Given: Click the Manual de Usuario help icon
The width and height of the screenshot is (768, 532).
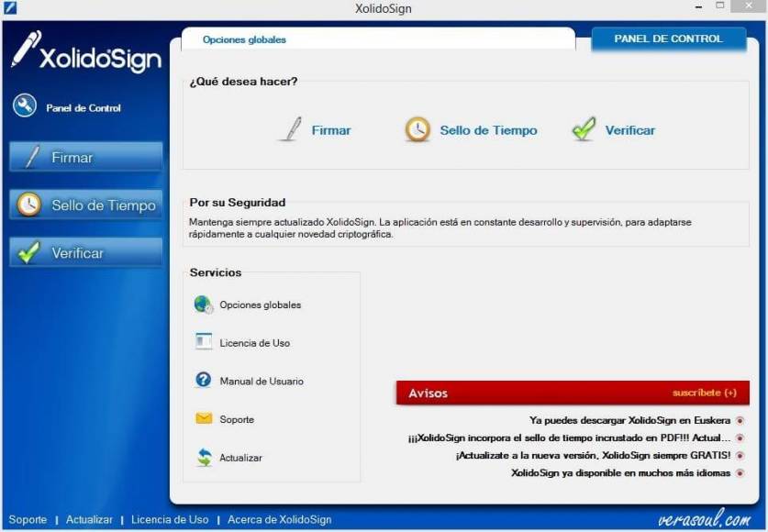Looking at the screenshot, I should click(x=203, y=381).
